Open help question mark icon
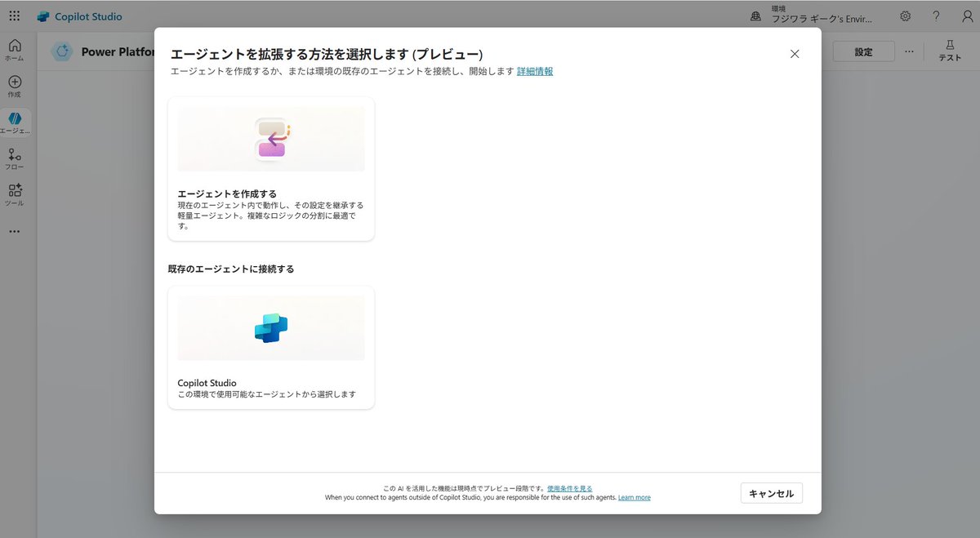Image resolution: width=980 pixels, height=538 pixels. point(936,16)
